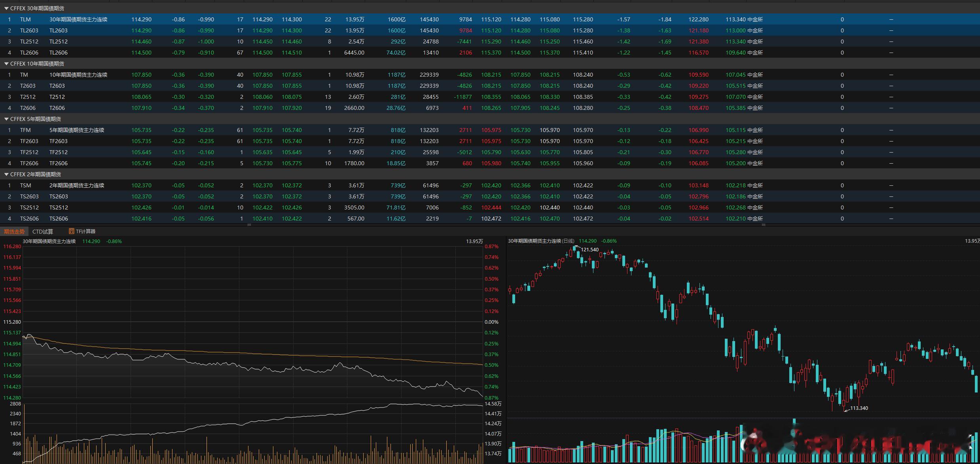This screenshot has height=464, width=980.
Task: Click the 2年期国债期货主力连续 row
Action: (x=77, y=185)
